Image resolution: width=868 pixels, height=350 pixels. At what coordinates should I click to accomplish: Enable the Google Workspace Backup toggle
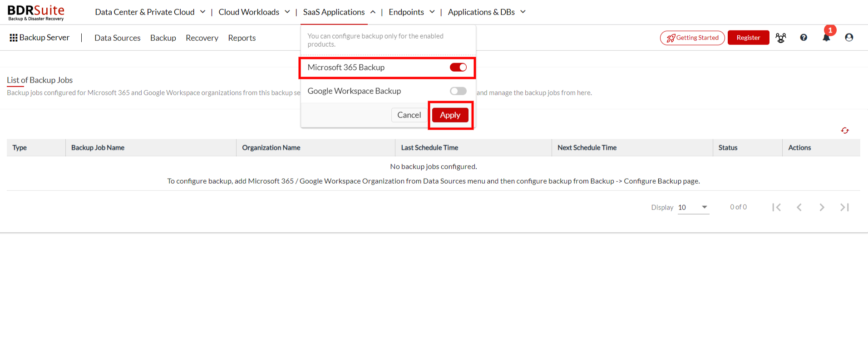tap(458, 91)
